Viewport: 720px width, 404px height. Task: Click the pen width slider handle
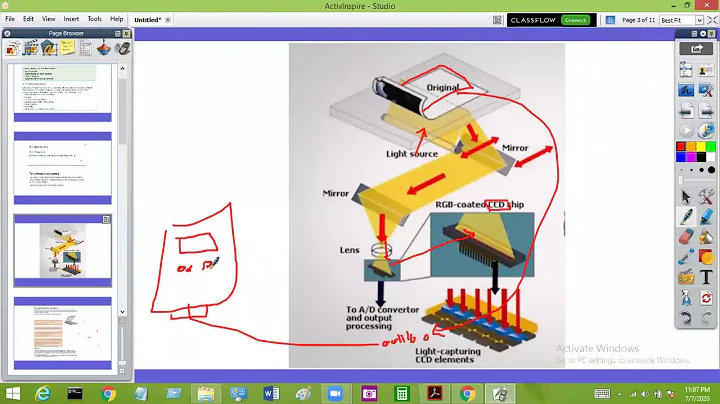click(681, 180)
